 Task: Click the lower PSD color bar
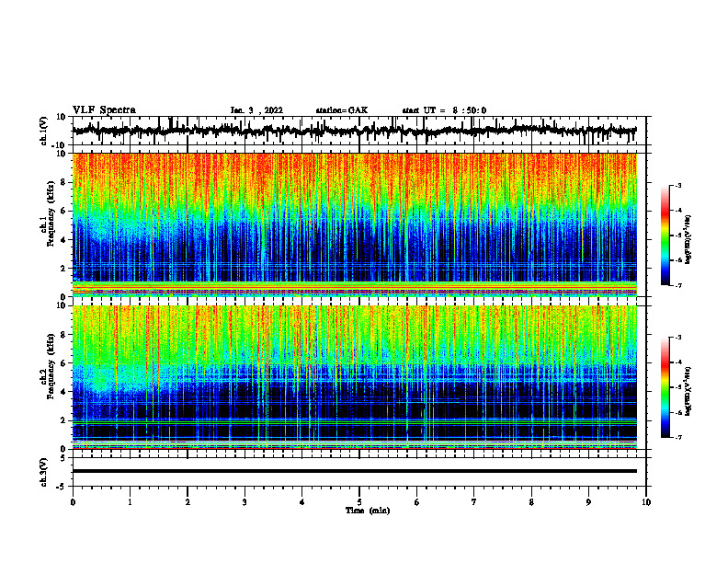665,387
